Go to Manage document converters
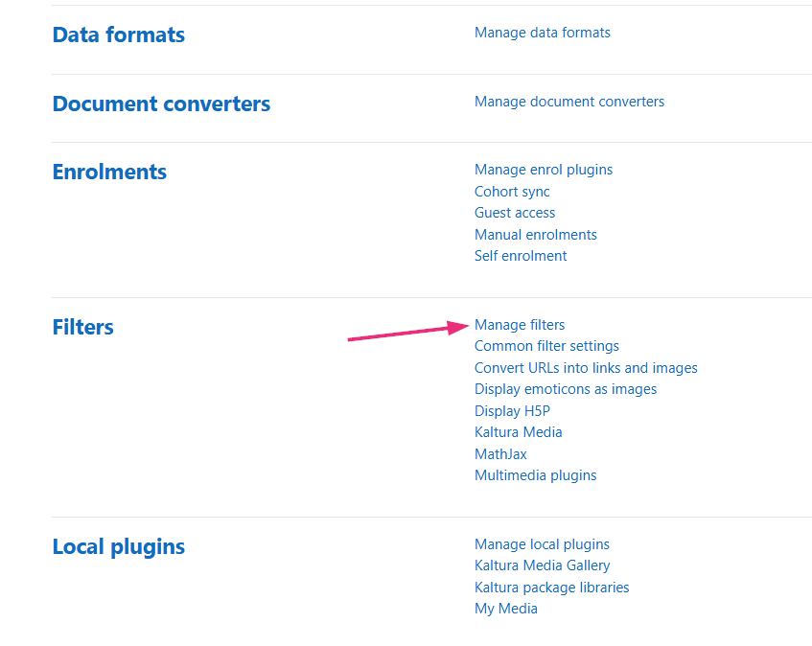This screenshot has height=646, width=812. point(568,102)
